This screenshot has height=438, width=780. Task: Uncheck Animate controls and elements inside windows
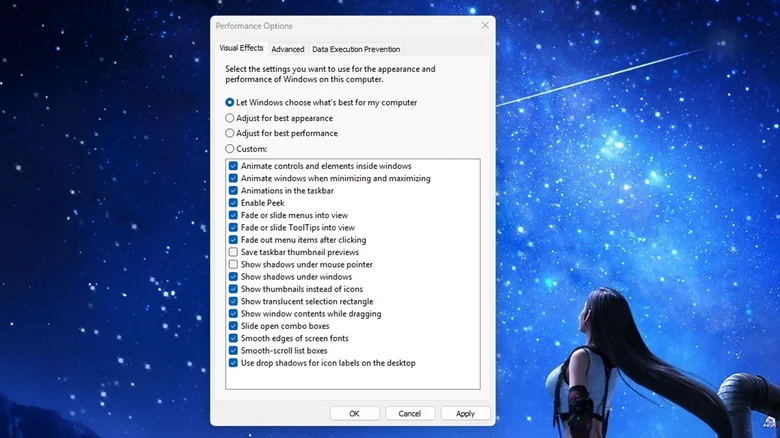[233, 166]
